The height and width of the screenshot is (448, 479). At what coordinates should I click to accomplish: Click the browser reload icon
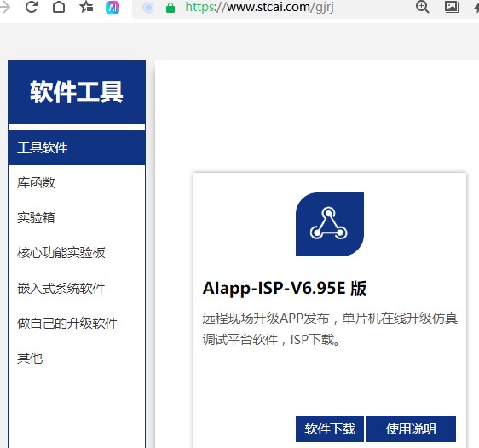tap(32, 7)
